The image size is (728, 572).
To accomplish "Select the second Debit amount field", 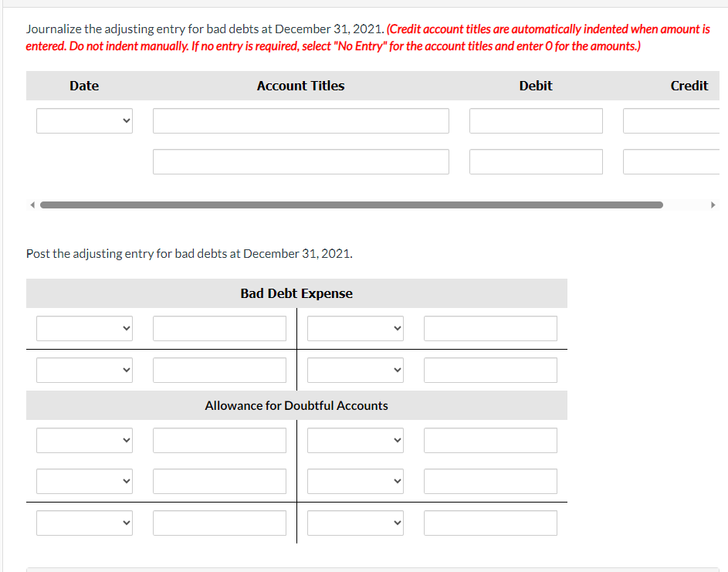I will tap(536, 161).
